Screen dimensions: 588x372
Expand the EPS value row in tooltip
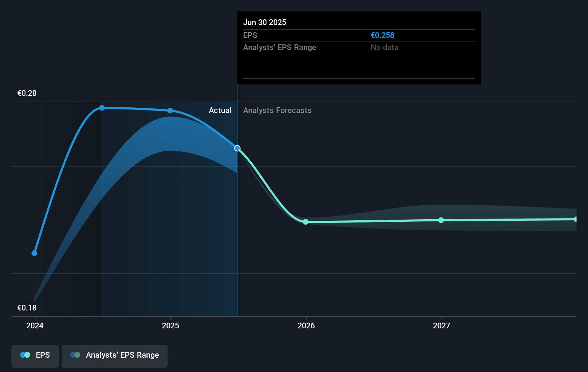tap(250, 35)
